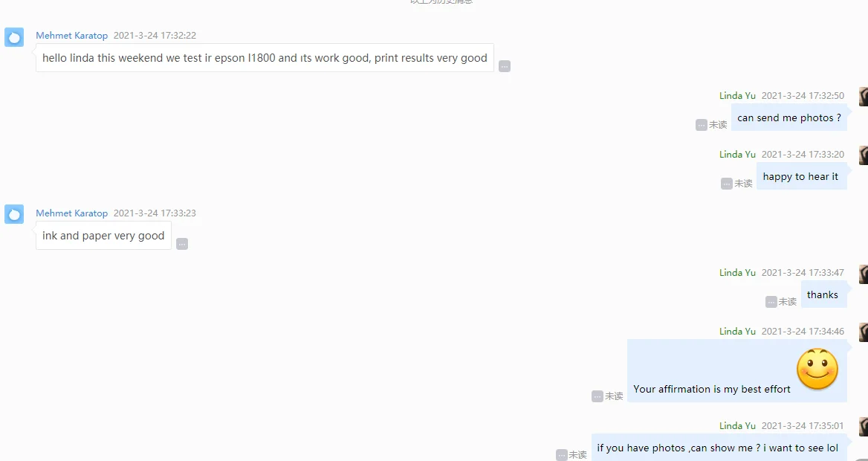Click the status icon next to the 'thanks' message
The width and height of the screenshot is (868, 461).
pos(771,301)
